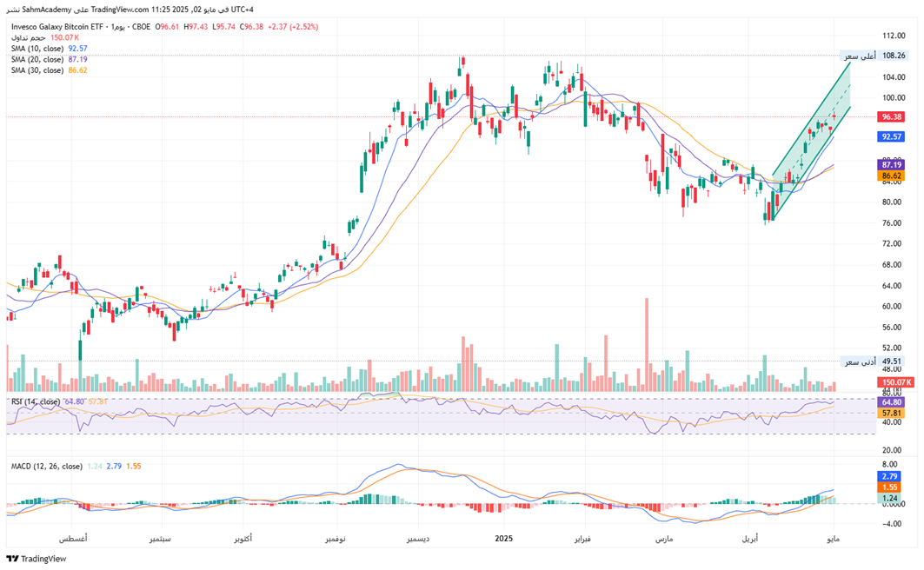Click the low price L95.74 value
The height and width of the screenshot is (570, 924).
coord(224,27)
